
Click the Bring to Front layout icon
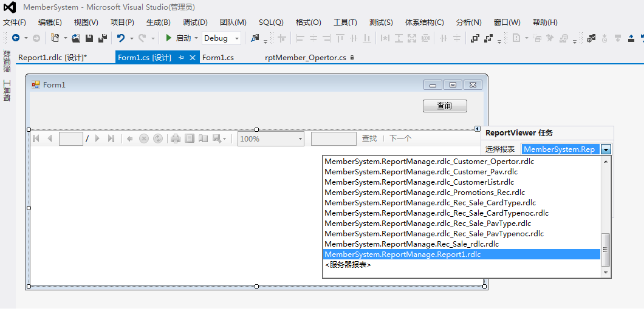coord(474,38)
